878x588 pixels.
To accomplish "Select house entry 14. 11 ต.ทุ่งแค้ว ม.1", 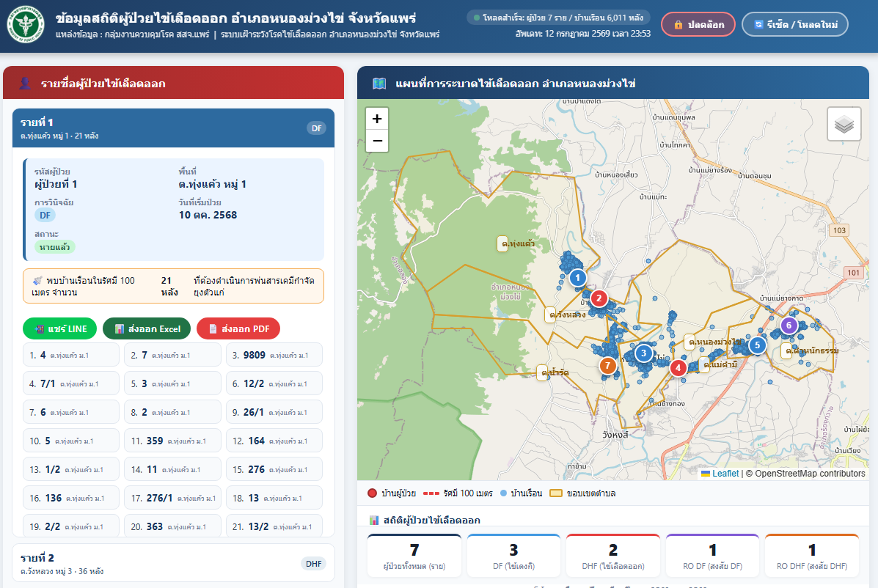I will point(172,468).
